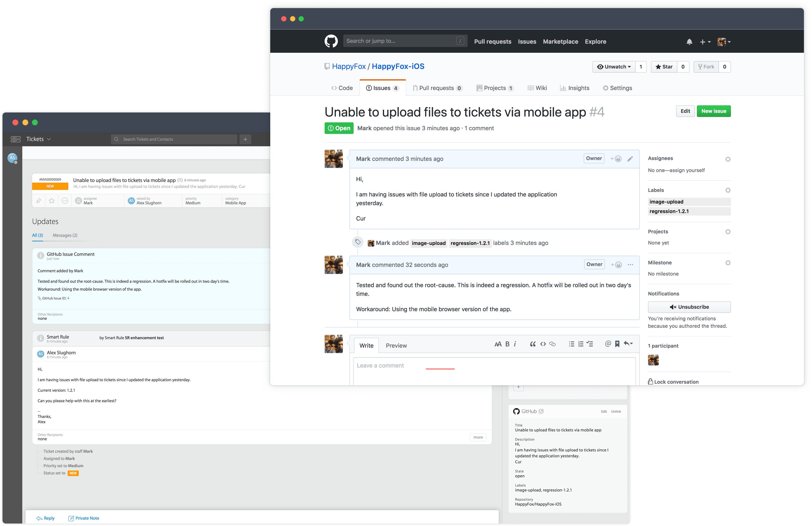Screen dimensions: 812x526
Task: Click the ordered list icon in editor toolbar
Action: (x=581, y=345)
